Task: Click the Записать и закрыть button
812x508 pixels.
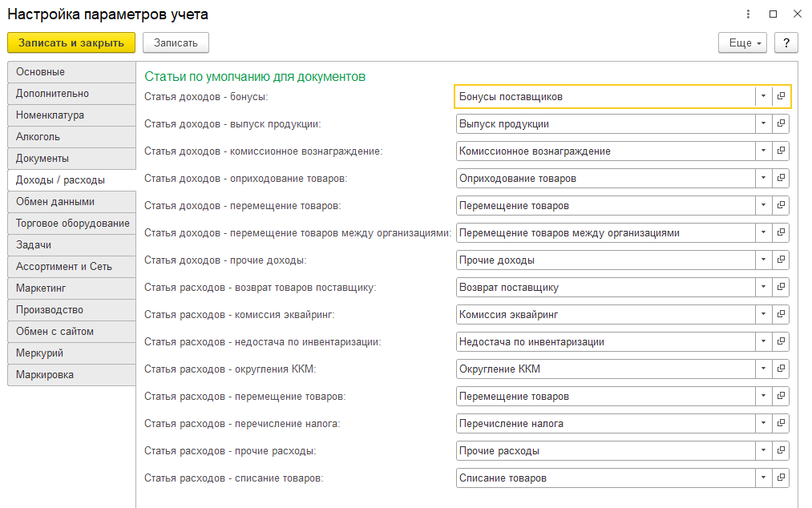Action: 71,43
